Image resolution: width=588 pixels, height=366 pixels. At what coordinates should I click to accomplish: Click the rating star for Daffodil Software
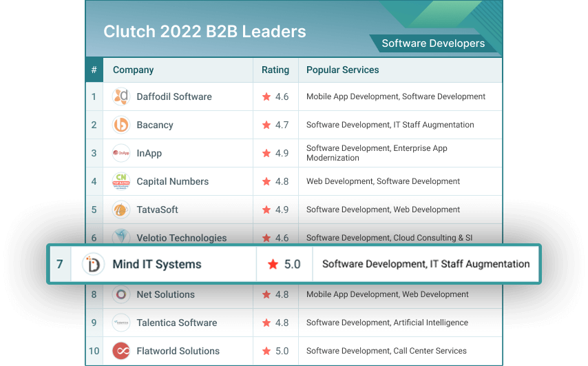pos(266,96)
